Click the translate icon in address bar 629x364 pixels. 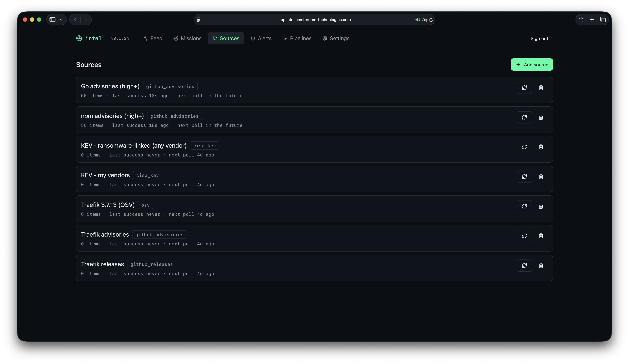424,20
